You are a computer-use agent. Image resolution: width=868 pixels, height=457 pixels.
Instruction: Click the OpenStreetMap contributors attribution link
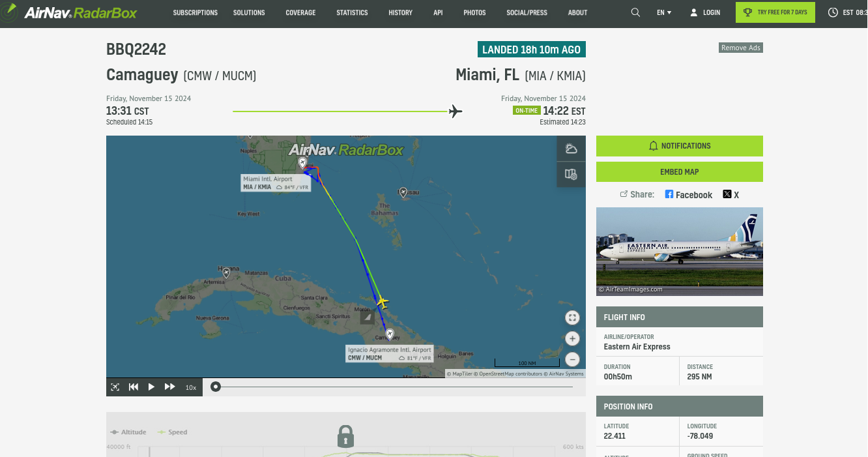(x=509, y=374)
